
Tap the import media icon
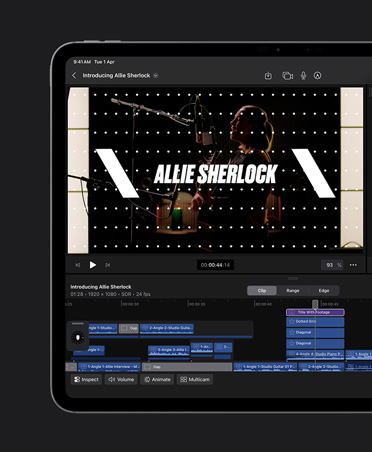[268, 76]
